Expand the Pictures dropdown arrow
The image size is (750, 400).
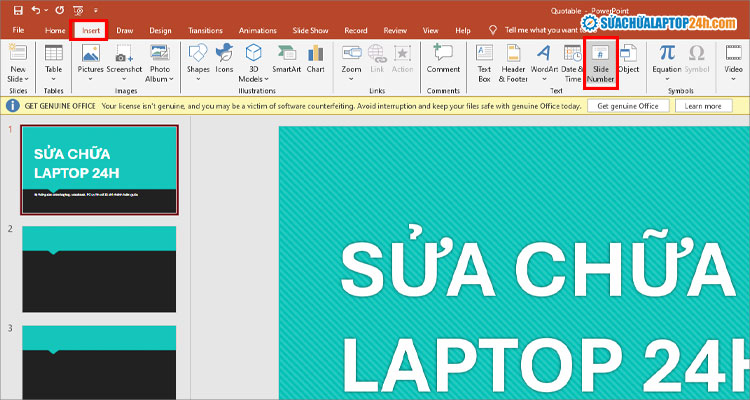[90, 79]
